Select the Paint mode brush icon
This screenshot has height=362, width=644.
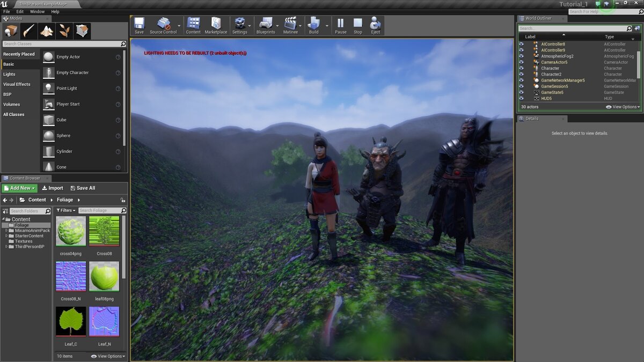click(28, 31)
